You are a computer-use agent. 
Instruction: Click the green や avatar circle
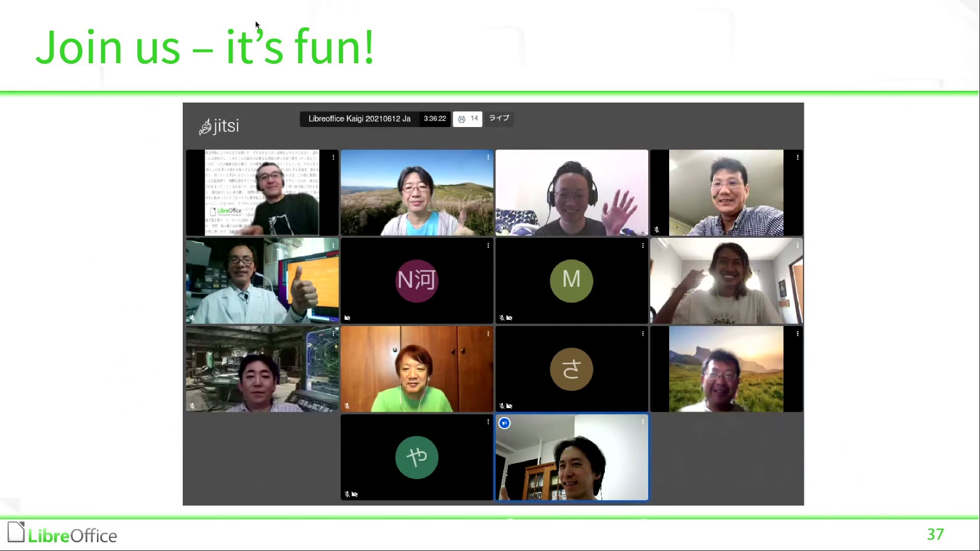[x=417, y=457]
